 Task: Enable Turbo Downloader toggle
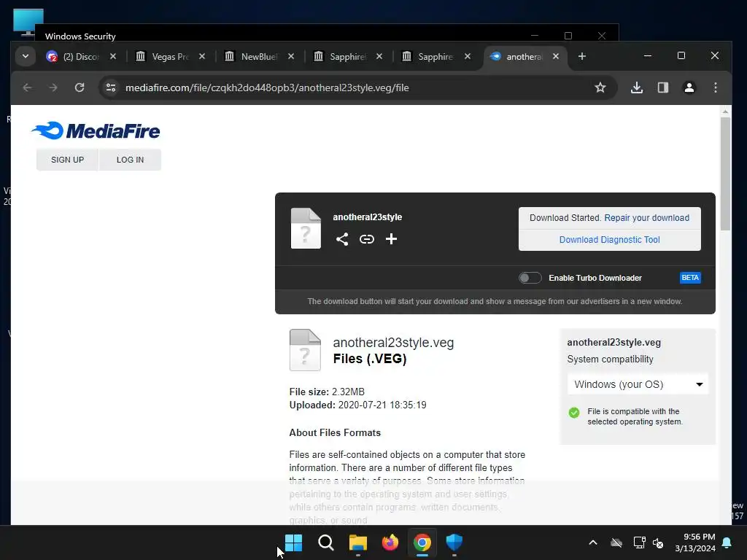pyautogui.click(x=530, y=278)
